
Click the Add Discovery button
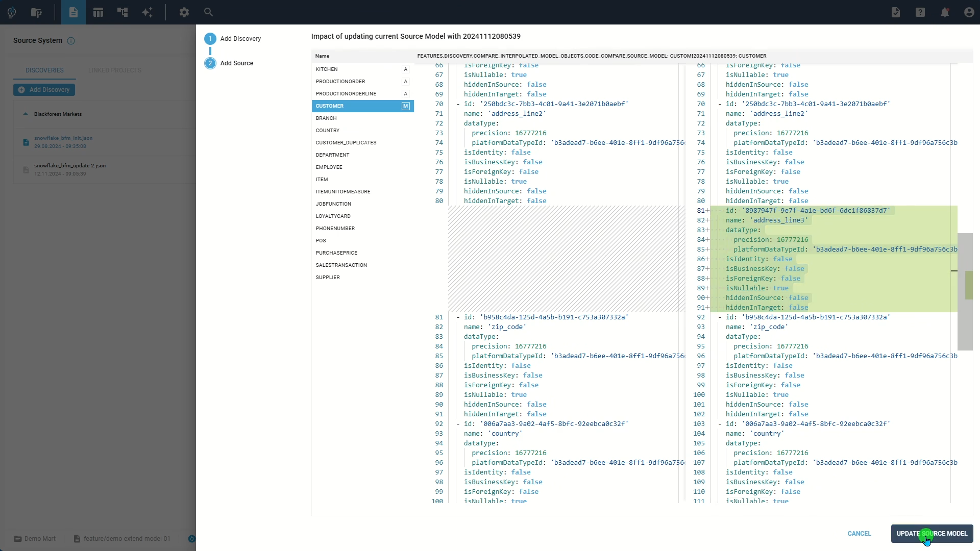click(x=44, y=90)
